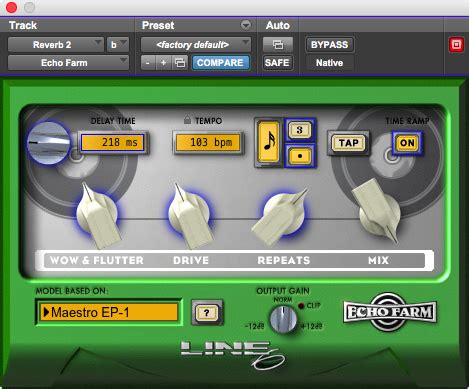Toggle the Time Ramp ON switch
Image resolution: width=469 pixels, height=389 pixels.
point(407,143)
